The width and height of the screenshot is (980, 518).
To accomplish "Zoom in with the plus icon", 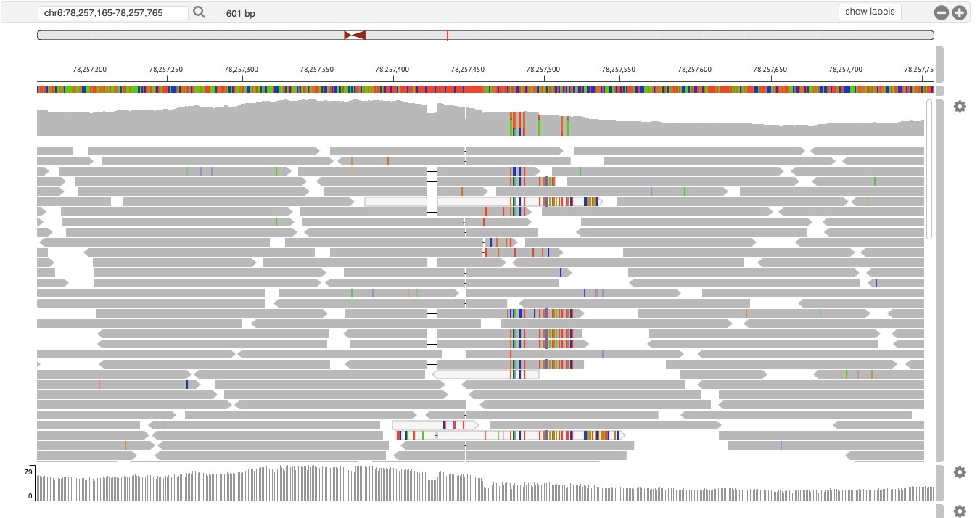I will coord(959,12).
